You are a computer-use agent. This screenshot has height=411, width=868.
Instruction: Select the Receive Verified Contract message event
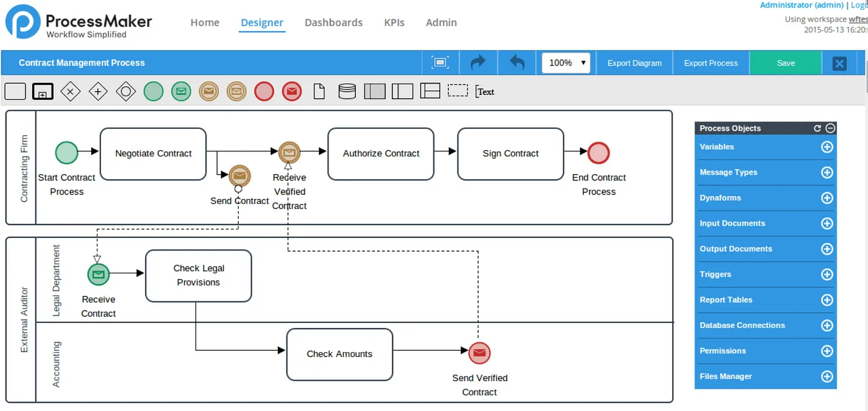[289, 152]
